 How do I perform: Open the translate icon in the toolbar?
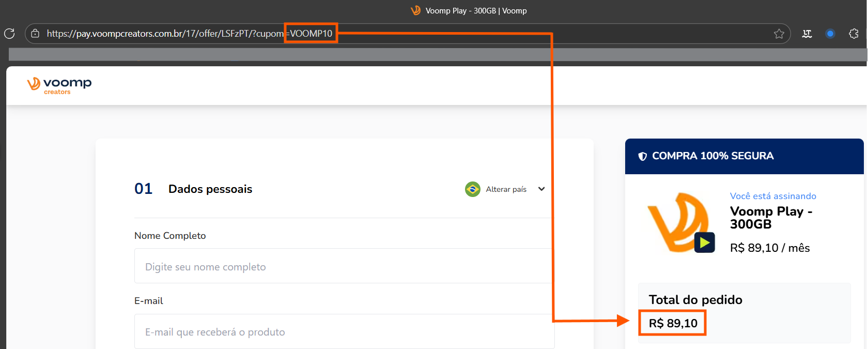[807, 34]
